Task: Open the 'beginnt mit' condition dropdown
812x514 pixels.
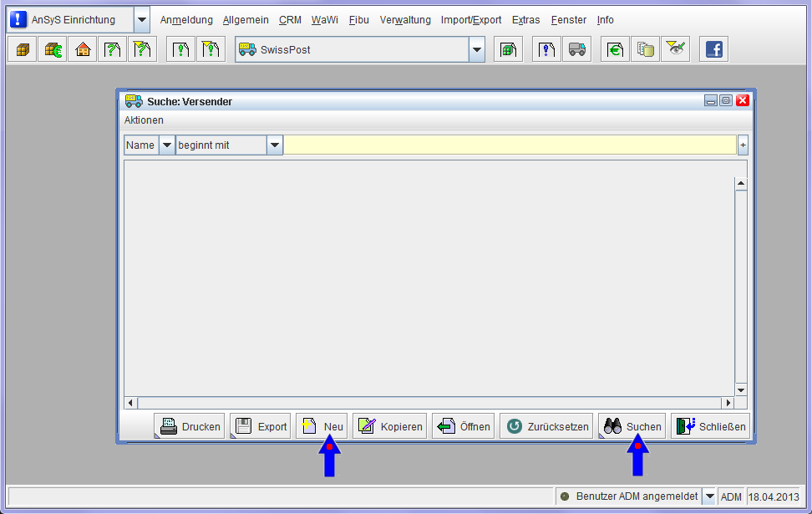Action: [x=275, y=145]
